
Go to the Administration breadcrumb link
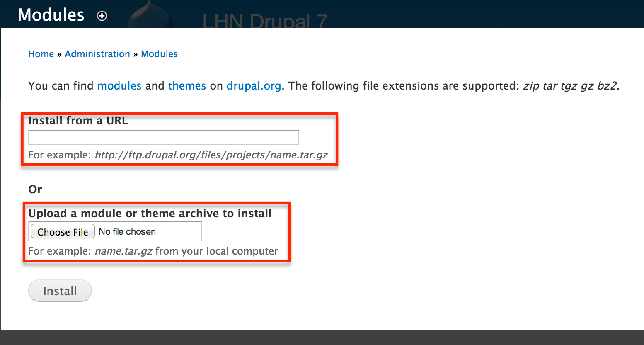(97, 54)
